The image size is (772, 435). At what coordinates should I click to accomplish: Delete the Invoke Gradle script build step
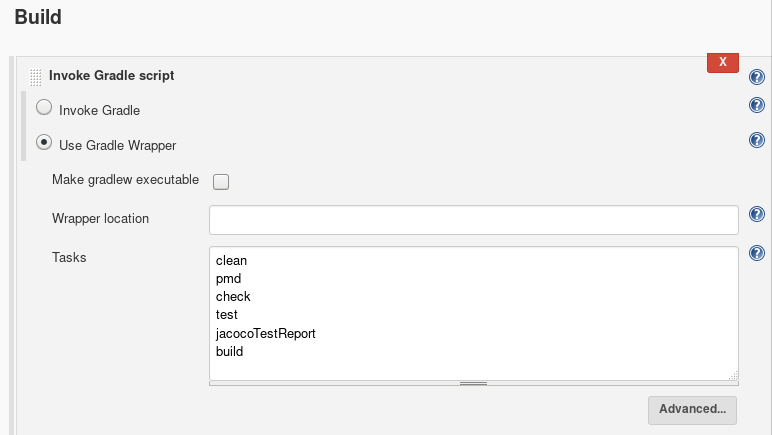[723, 62]
